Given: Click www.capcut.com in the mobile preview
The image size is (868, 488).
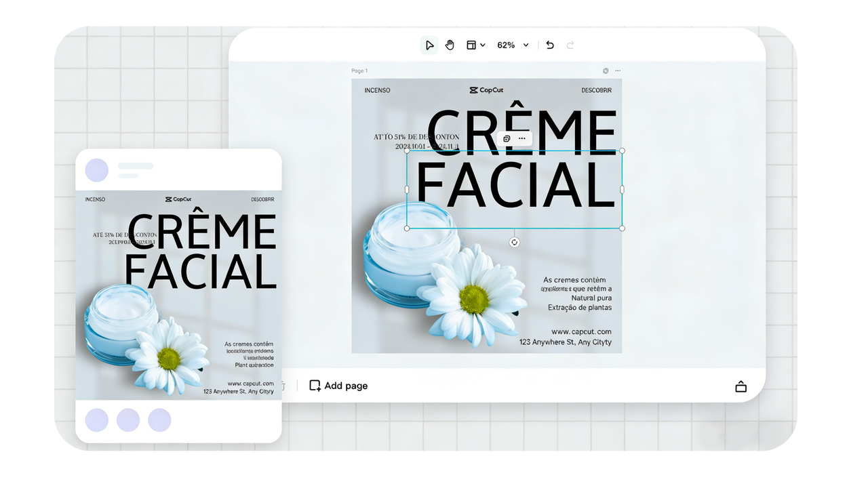Looking at the screenshot, I should click(x=250, y=384).
